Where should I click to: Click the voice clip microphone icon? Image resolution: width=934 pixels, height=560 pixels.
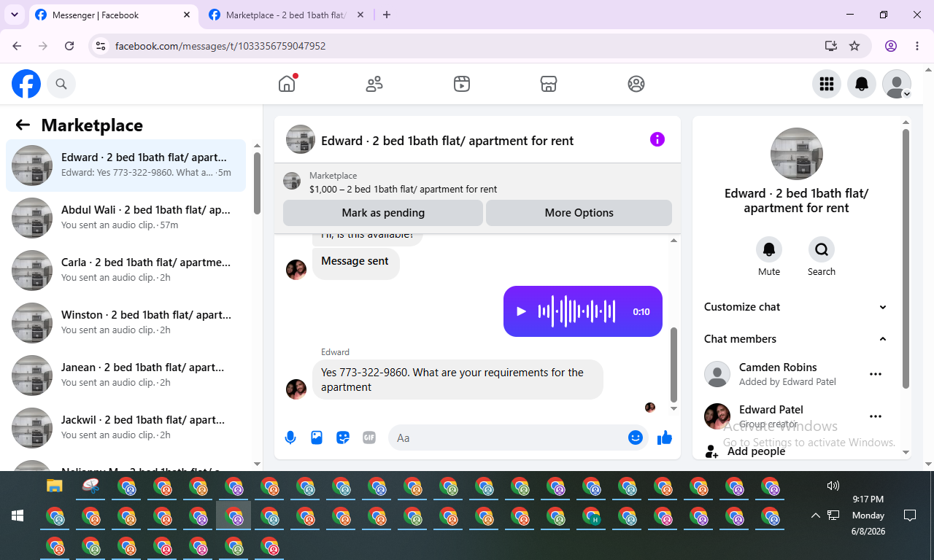click(x=290, y=437)
